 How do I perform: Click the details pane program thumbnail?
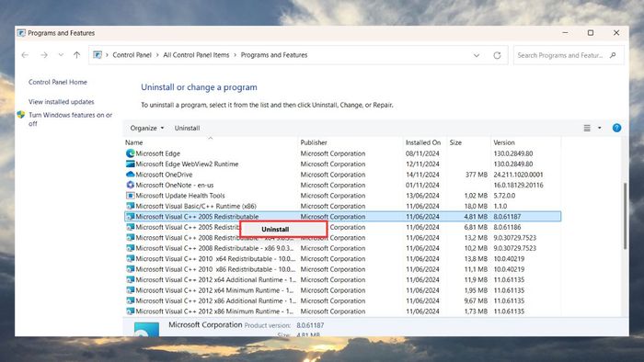coord(146,330)
